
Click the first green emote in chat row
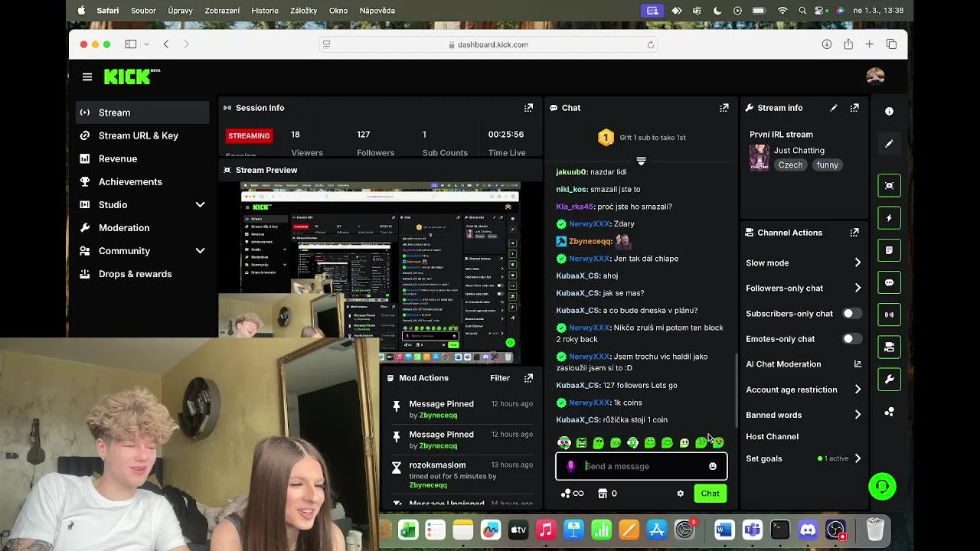click(x=564, y=442)
